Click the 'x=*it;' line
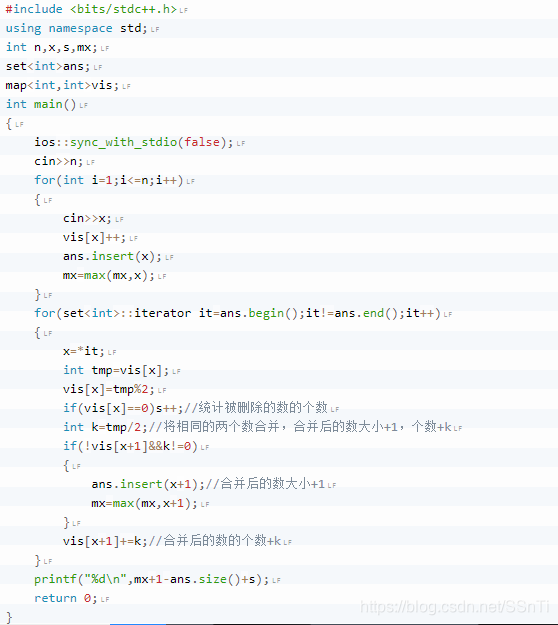This screenshot has width=558, height=625. (x=84, y=351)
